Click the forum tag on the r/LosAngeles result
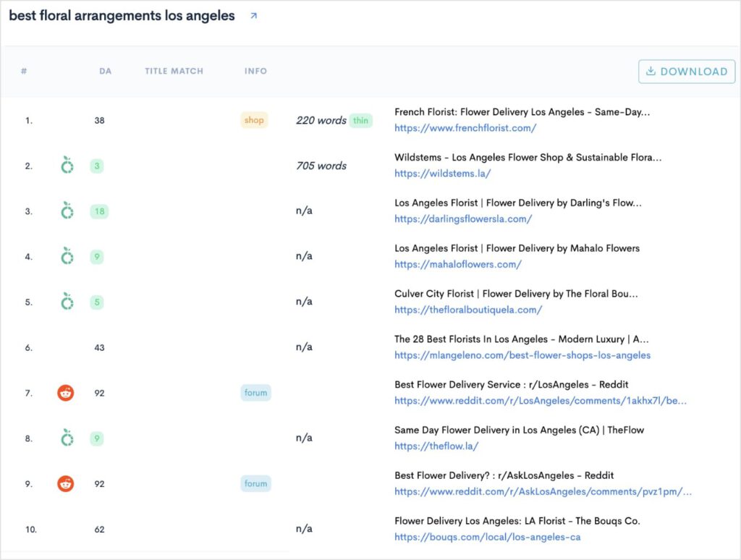This screenshot has height=560, width=741. pos(255,393)
